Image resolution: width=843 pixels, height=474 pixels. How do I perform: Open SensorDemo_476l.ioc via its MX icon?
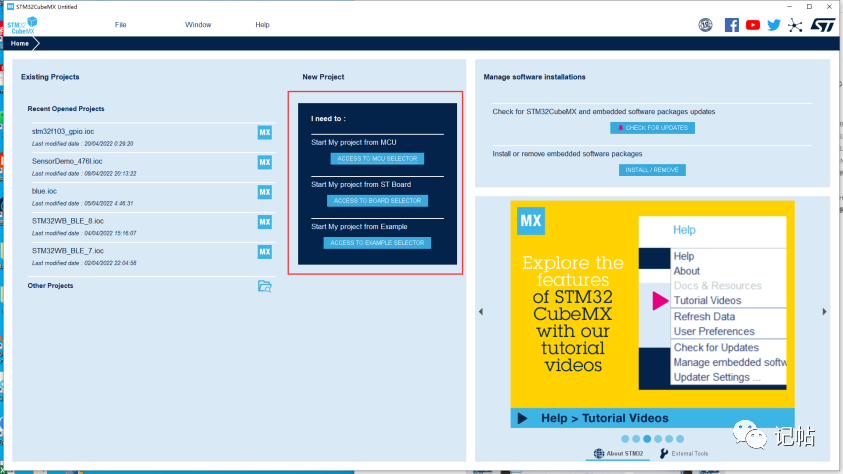[x=265, y=162]
